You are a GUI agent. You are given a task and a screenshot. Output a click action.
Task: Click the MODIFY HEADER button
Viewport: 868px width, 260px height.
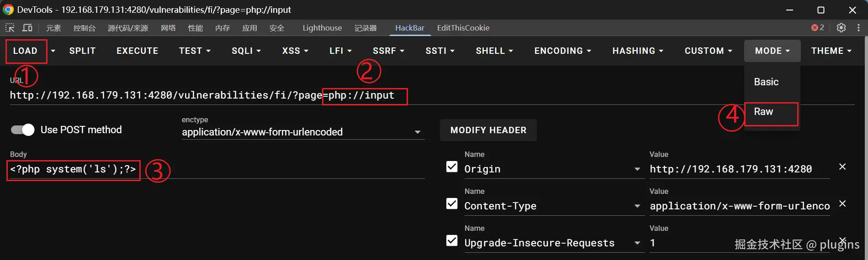point(488,130)
